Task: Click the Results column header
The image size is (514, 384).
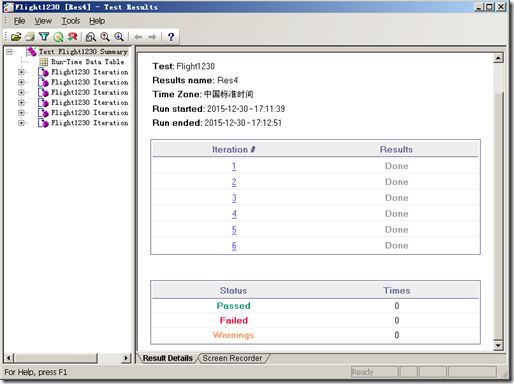Action: pos(396,150)
